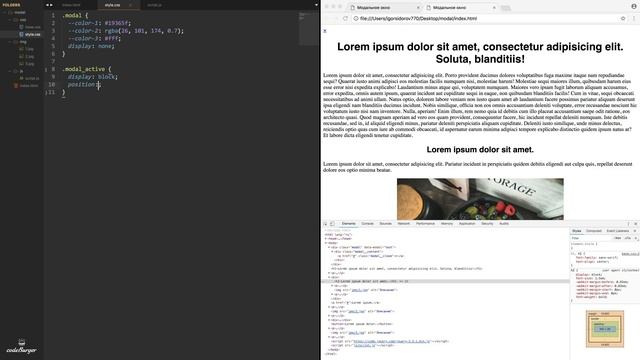Select the Styles pane tab

coord(576,231)
